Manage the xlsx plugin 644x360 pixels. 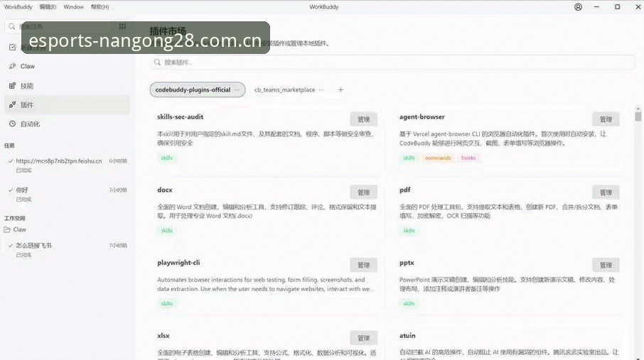tap(363, 338)
